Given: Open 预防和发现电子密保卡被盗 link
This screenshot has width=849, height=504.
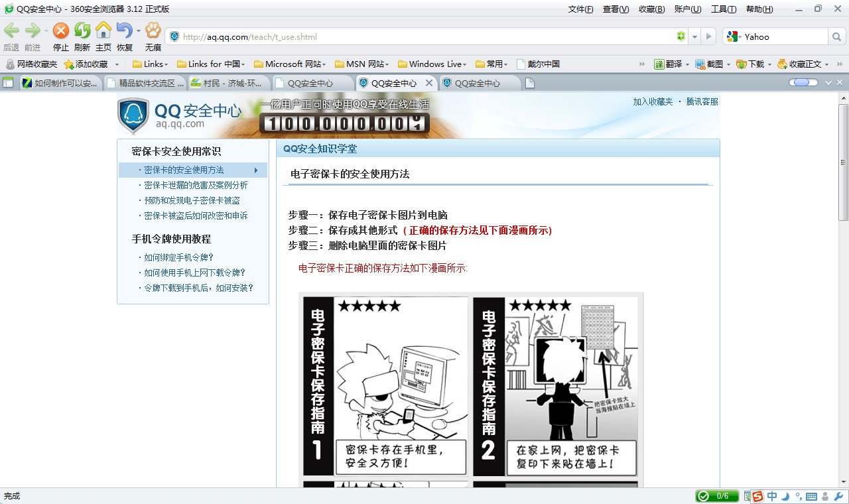Looking at the screenshot, I should coord(192,200).
